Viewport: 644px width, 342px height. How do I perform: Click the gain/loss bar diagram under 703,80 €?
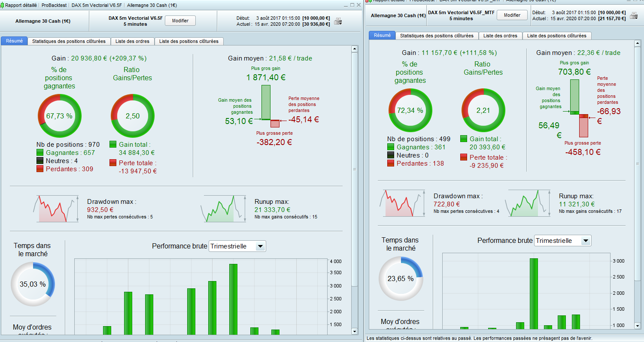579,108
